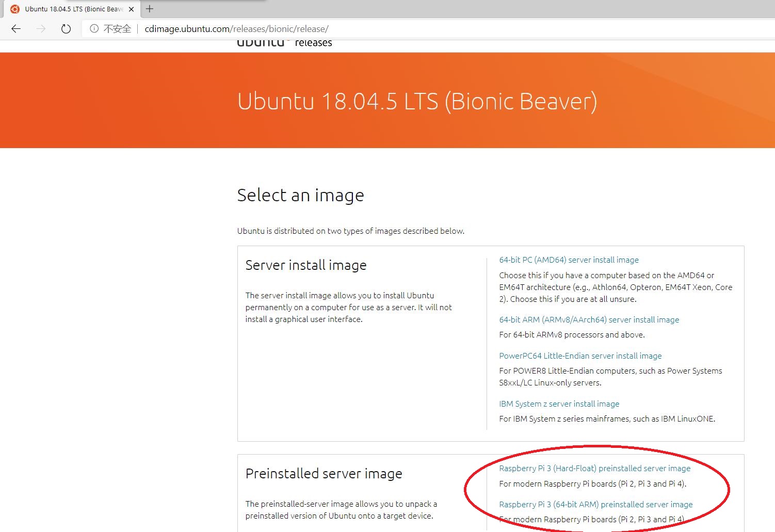Screen dimensions: 775x532
Task: Reload the page with refresh icon
Action: tap(66, 29)
